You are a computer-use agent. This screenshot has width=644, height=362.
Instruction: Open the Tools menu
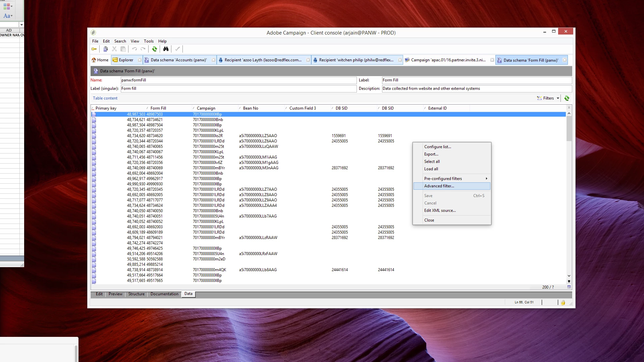click(x=149, y=41)
